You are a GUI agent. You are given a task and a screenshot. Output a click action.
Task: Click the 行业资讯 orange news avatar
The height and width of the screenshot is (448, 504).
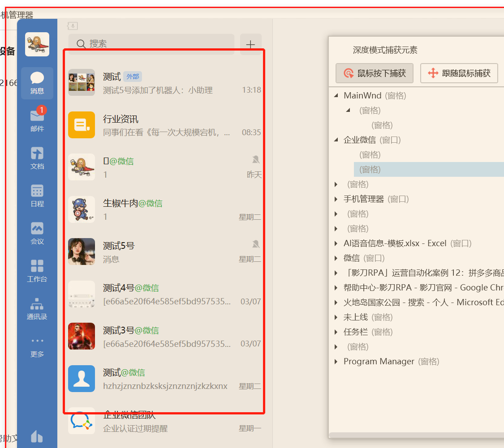pyautogui.click(x=82, y=125)
